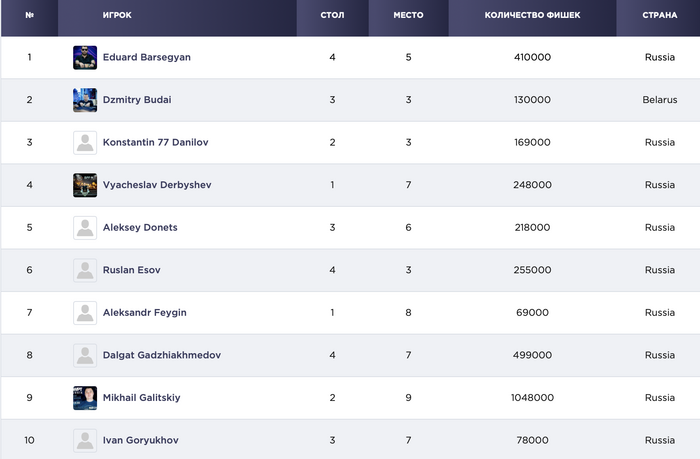Viewport: 700px width, 459px height.
Task: Click the № column header
Action: pos(29,16)
